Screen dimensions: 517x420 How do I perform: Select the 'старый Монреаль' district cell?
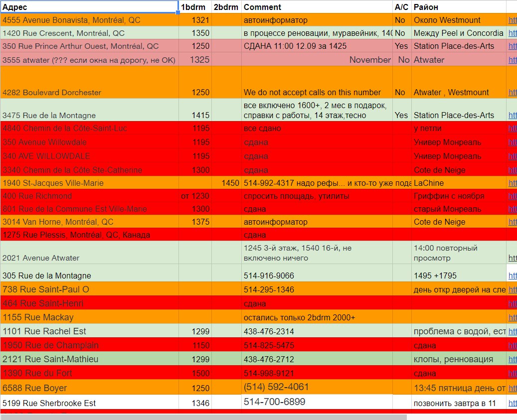click(x=459, y=209)
